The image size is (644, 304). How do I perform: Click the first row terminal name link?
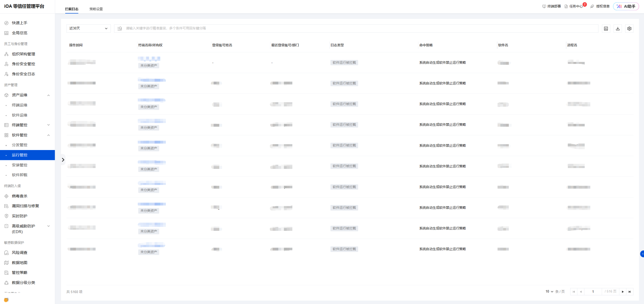pos(149,59)
